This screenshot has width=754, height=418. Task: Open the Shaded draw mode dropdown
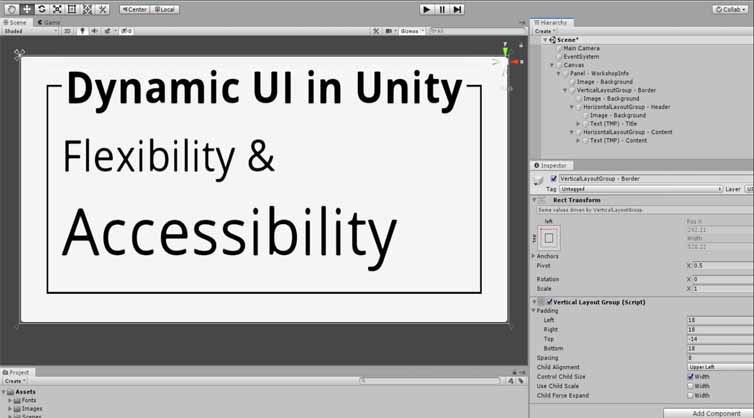coord(31,31)
